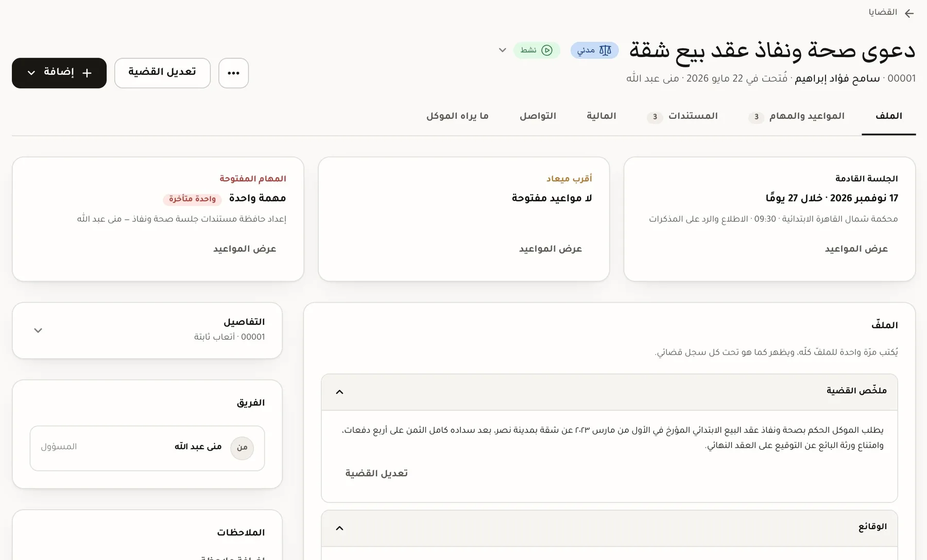
Task: Click the لا مواعيد مفتوحة text
Action: click(552, 198)
